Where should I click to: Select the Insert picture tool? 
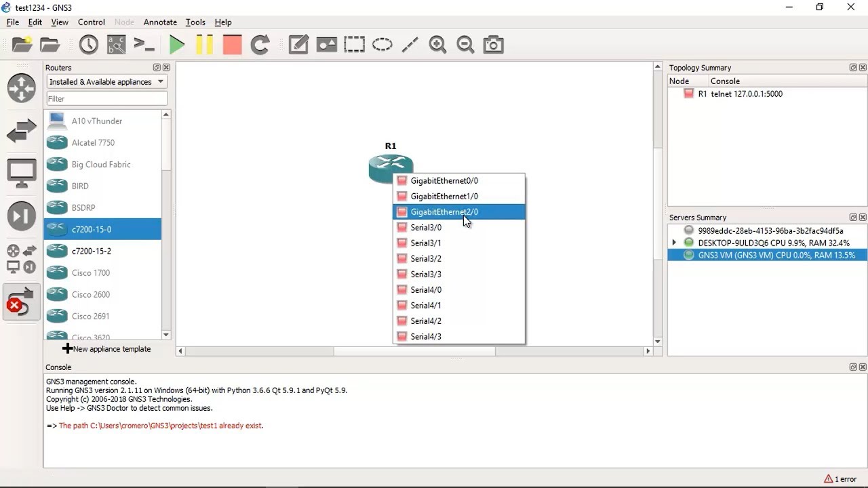(x=326, y=45)
